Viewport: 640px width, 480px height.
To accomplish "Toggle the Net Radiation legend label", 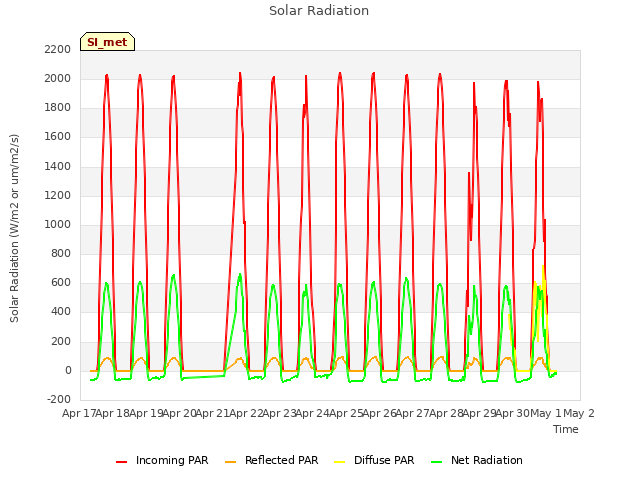I will [487, 460].
